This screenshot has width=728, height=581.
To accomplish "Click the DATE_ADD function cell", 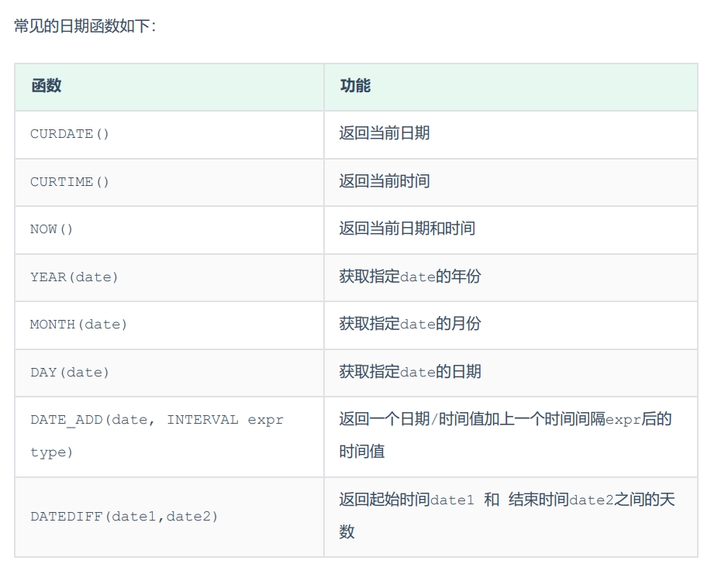I will point(157,420).
